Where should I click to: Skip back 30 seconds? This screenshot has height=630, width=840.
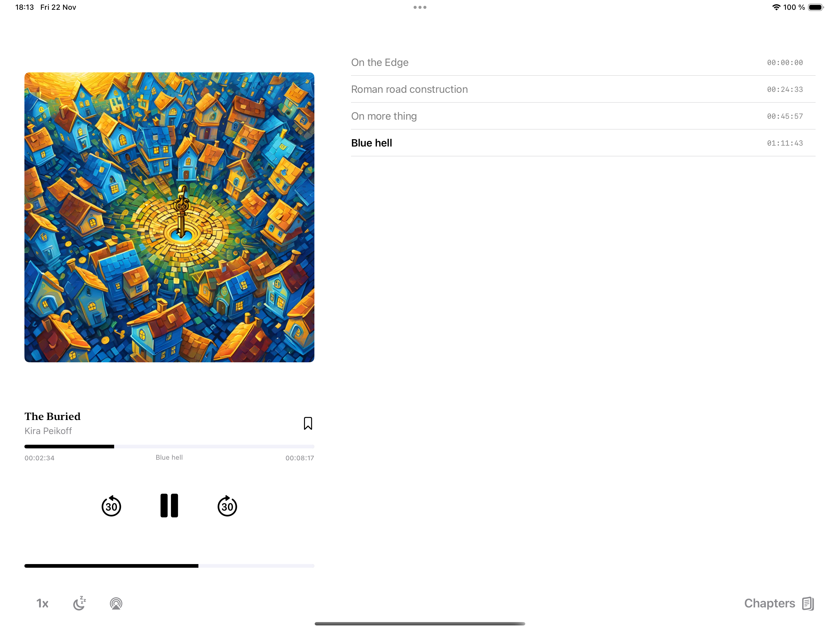pos(111,506)
